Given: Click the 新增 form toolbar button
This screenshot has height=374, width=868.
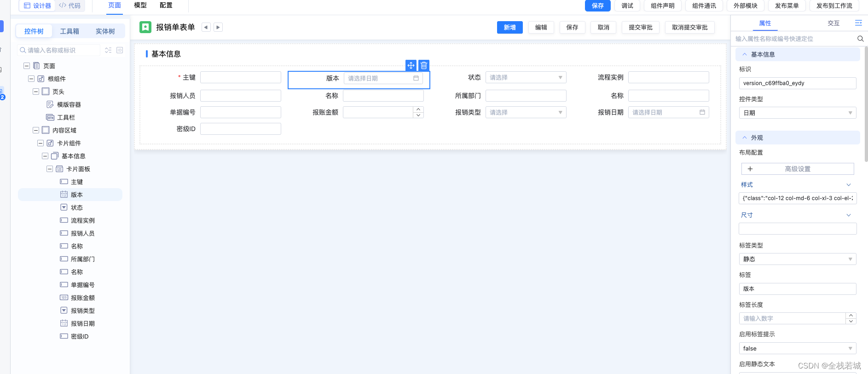Looking at the screenshot, I should click(510, 28).
